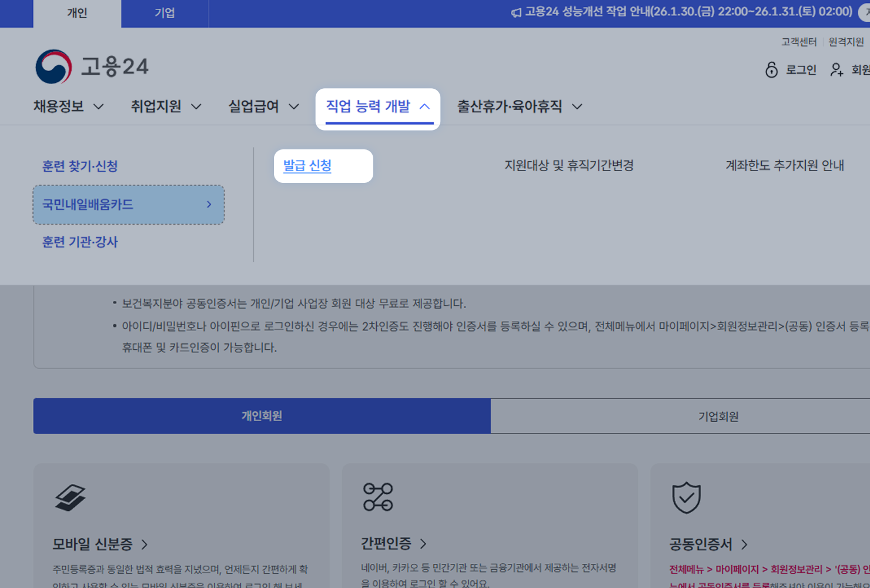Click the megaphone announcement icon in banner
Viewport: 870px width, 588px height.
click(516, 11)
